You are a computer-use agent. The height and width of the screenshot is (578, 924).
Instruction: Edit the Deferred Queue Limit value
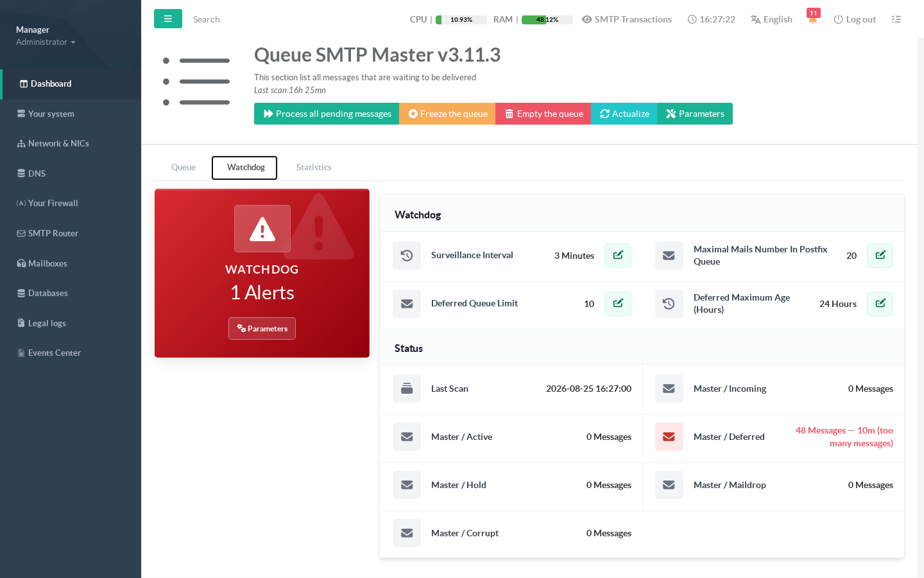tap(618, 304)
